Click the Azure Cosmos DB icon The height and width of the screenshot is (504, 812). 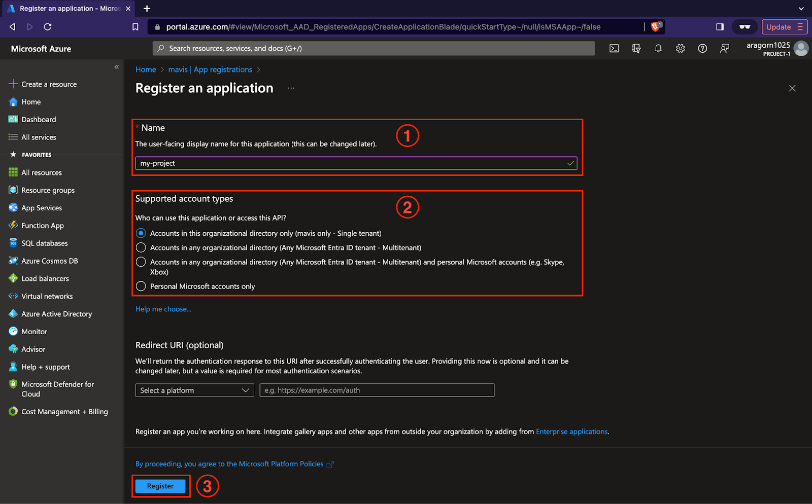point(13,261)
